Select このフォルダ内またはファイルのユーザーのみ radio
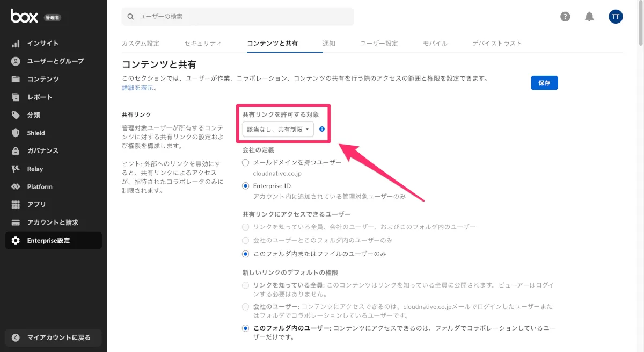Image resolution: width=644 pixels, height=352 pixels. point(246,254)
